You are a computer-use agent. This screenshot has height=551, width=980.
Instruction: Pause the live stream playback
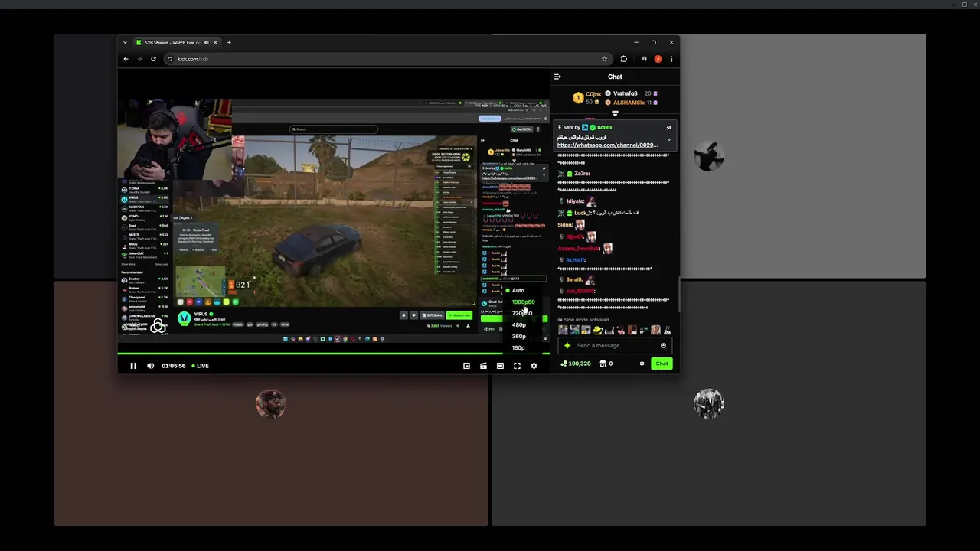[133, 366]
